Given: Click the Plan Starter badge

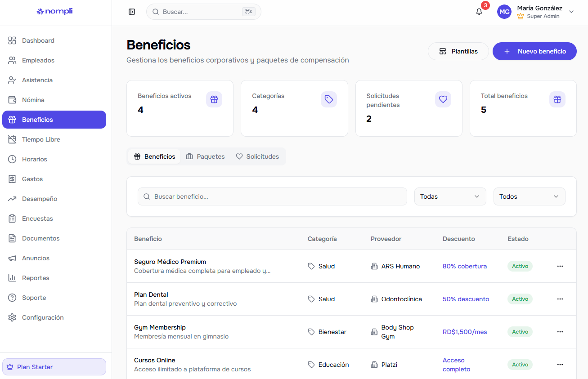Looking at the screenshot, I should coord(54,367).
